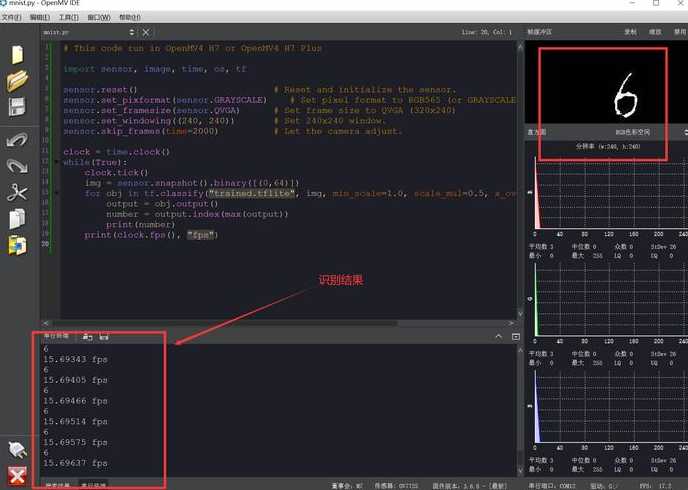The width and height of the screenshot is (688, 490).
Task: Click the 缩放 zoom button in frame buffer
Action: coord(655,32)
